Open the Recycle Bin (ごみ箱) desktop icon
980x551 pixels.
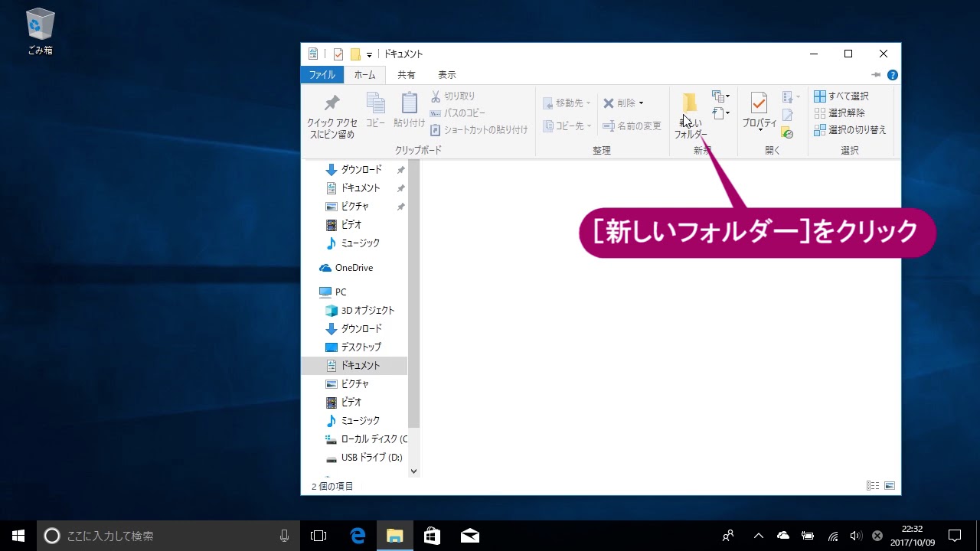pyautogui.click(x=40, y=33)
